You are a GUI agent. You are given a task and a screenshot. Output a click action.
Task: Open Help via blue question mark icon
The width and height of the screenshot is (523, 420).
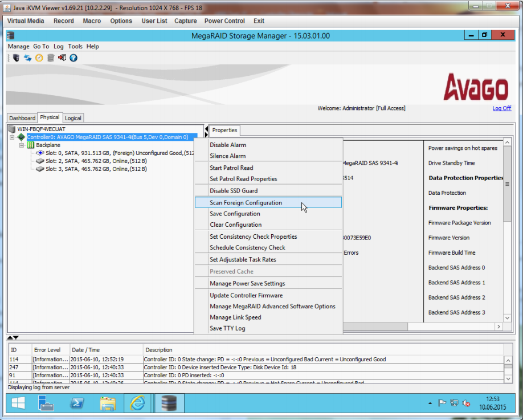(73, 58)
